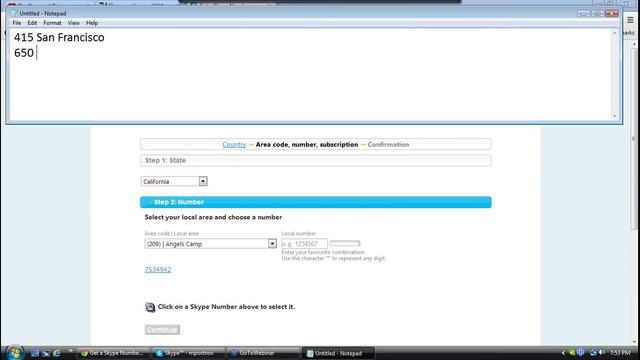640x360 pixels.
Task: Expand hidden system tray icons arrow
Action: (x=563, y=353)
